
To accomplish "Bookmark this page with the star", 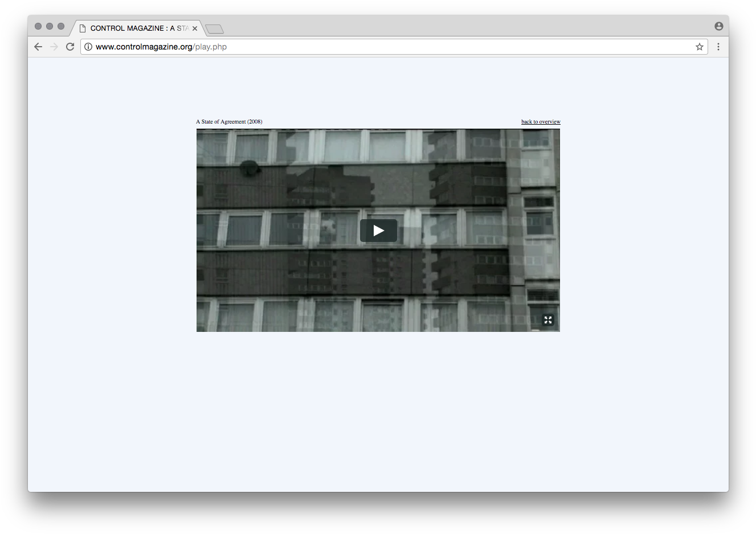I will tap(700, 47).
